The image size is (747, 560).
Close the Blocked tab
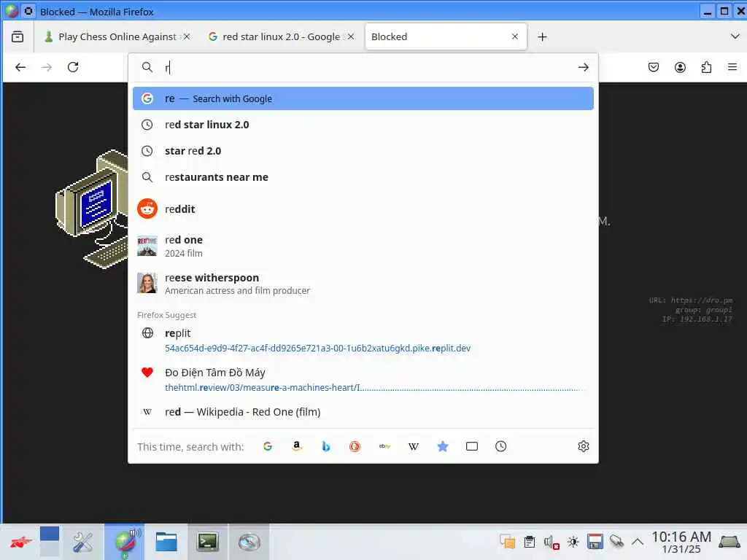click(514, 36)
